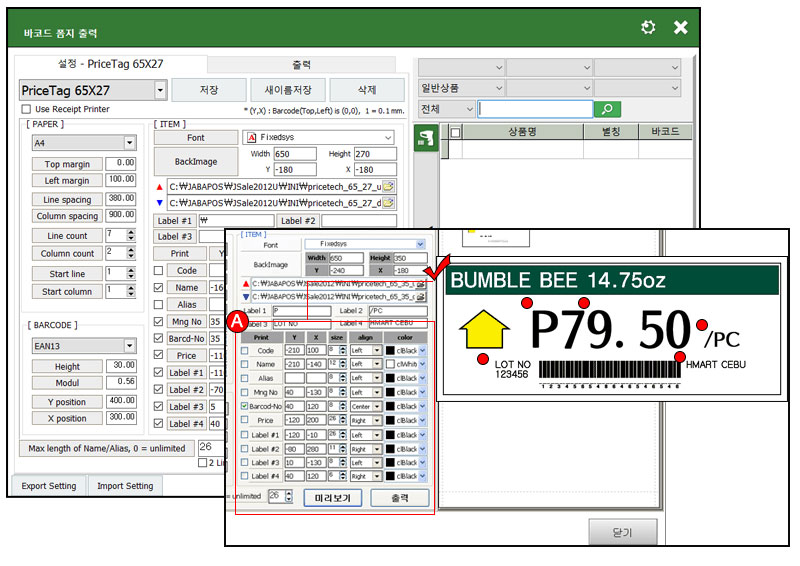Click the green barcode scanner icon
The image size is (800, 566).
(426, 138)
